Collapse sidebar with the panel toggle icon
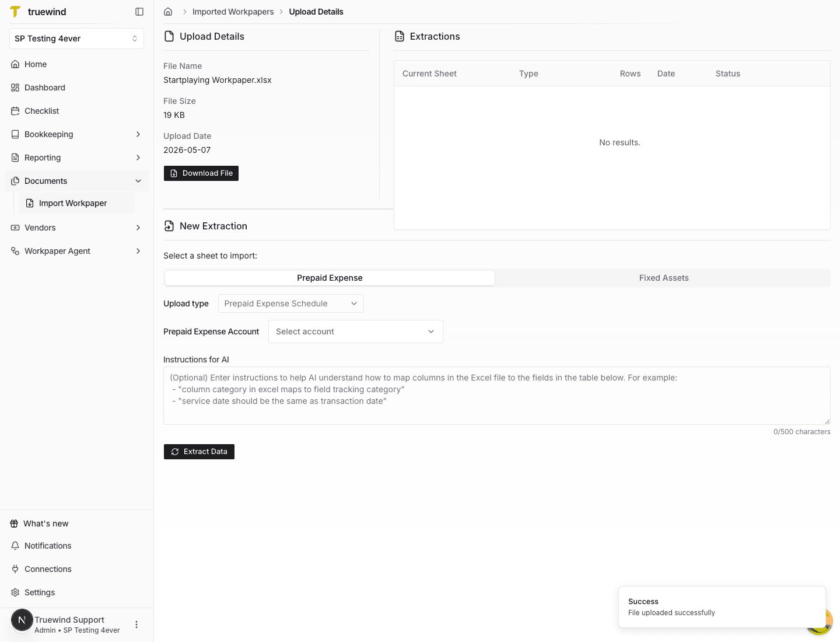This screenshot has width=840, height=642. click(139, 12)
